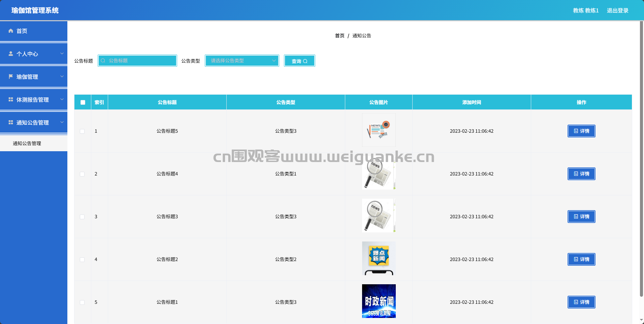The image size is (644, 324).
Task: Click cell text 公告标题5
Action: coord(167,131)
